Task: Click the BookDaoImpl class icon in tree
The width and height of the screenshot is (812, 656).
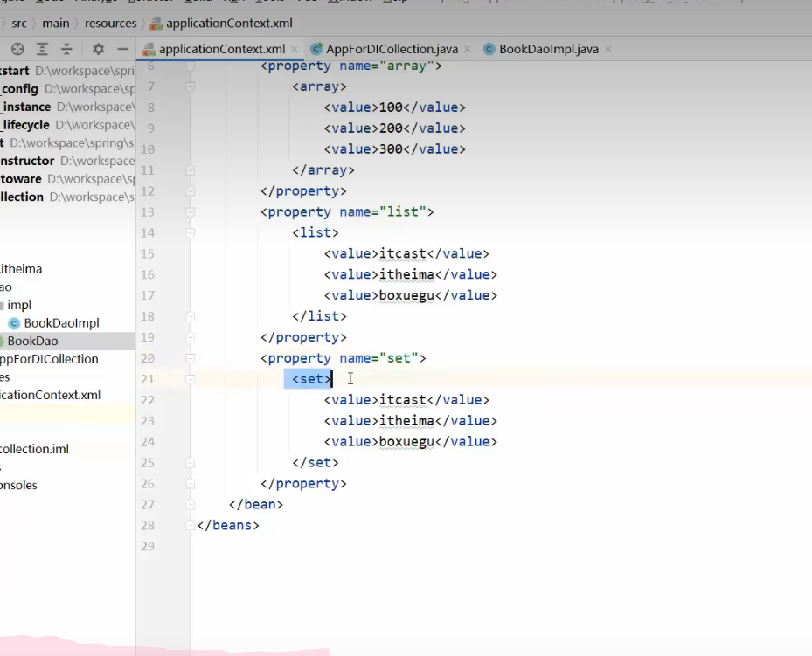Action: pyautogui.click(x=14, y=323)
